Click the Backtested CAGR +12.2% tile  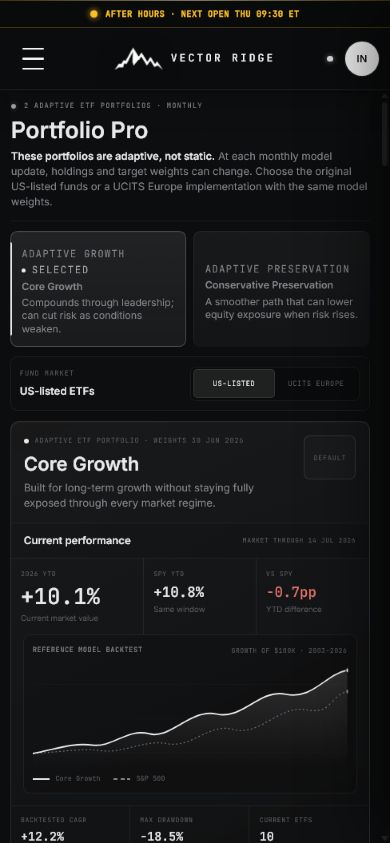(x=70, y=825)
